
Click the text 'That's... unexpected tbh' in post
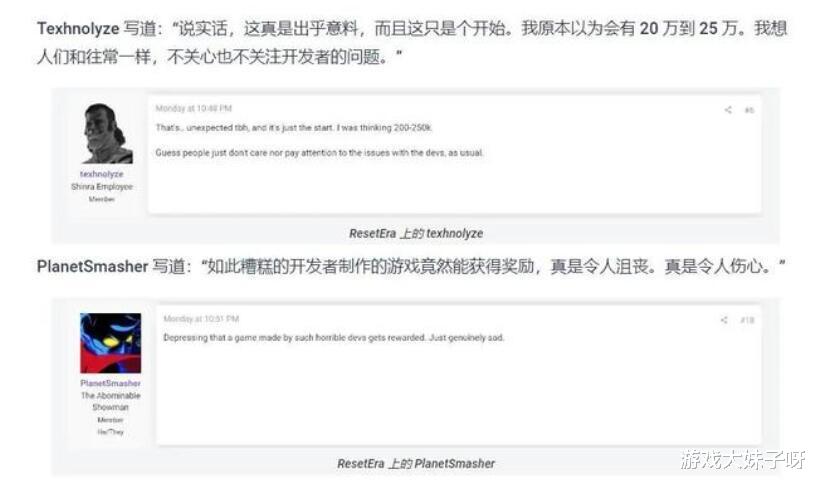click(202, 128)
